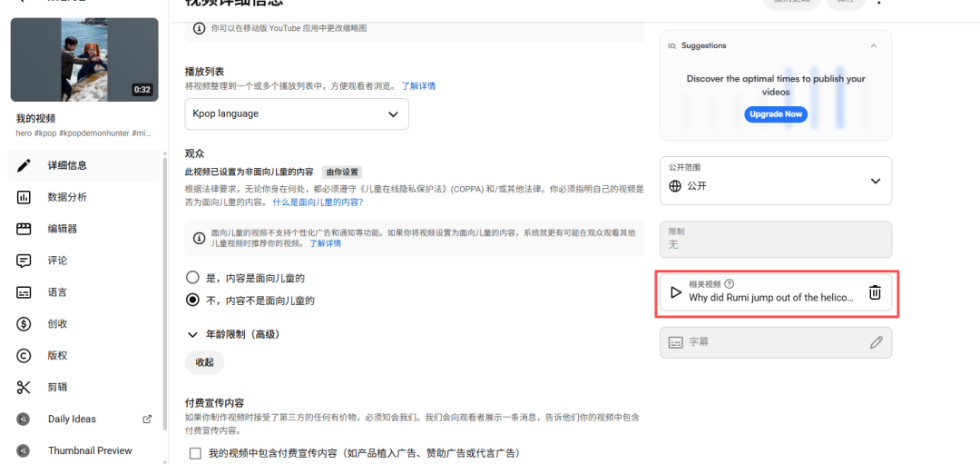Image resolution: width=980 pixels, height=464 pixels.
Task: Check the paid promotion content checkbox
Action: [196, 453]
